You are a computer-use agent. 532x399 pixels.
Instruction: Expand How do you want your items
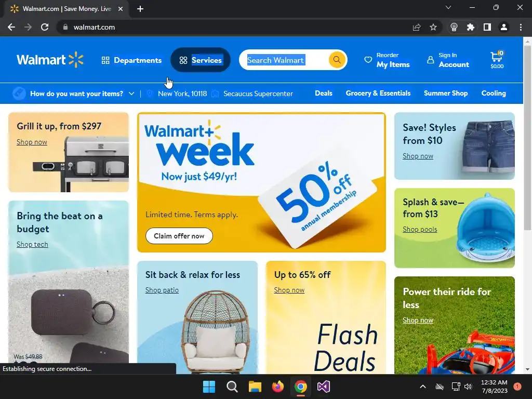click(x=74, y=94)
